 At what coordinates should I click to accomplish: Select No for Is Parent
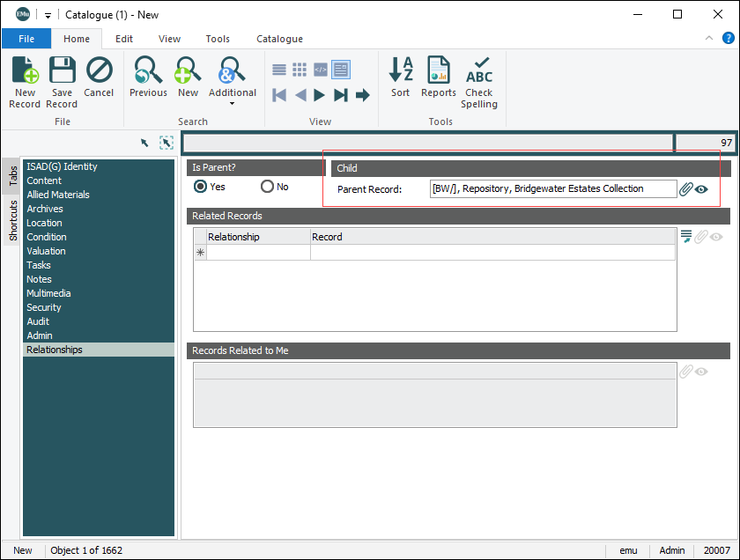pos(267,187)
